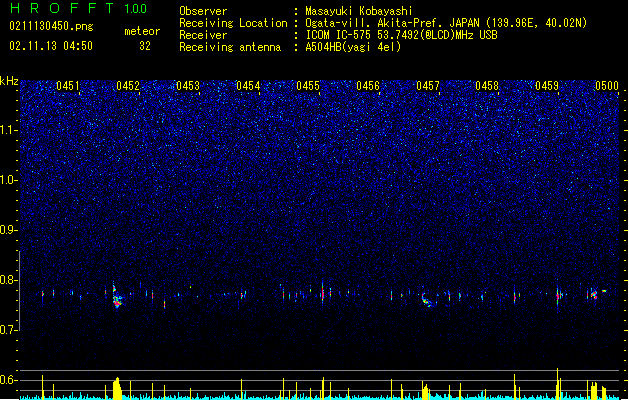This screenshot has width=629, height=400.
Task: Click the antenna A504HB(yagi 4el) text
Action: pos(353,47)
